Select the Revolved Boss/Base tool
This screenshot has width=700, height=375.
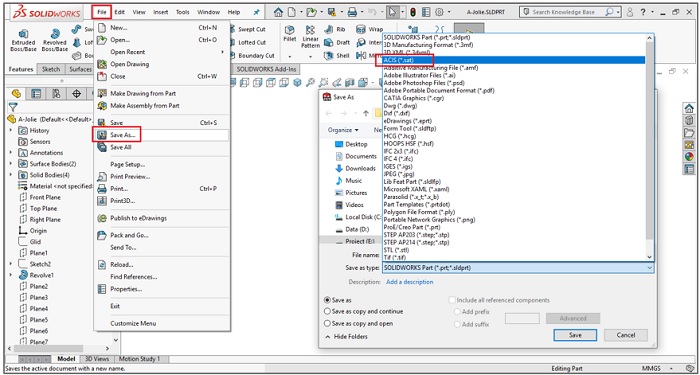[x=55, y=40]
